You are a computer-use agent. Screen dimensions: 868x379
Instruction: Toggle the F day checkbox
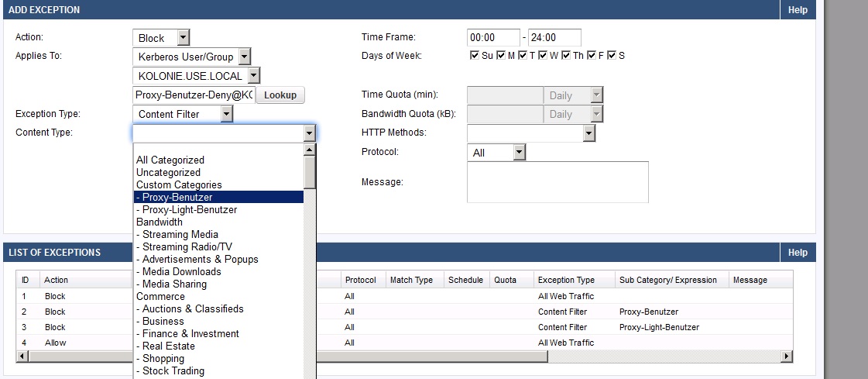click(x=591, y=56)
